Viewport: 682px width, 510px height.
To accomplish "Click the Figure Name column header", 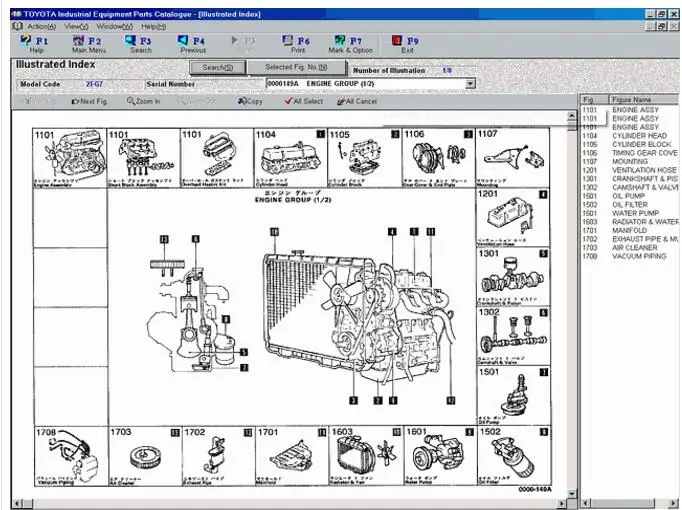I will tap(644, 100).
